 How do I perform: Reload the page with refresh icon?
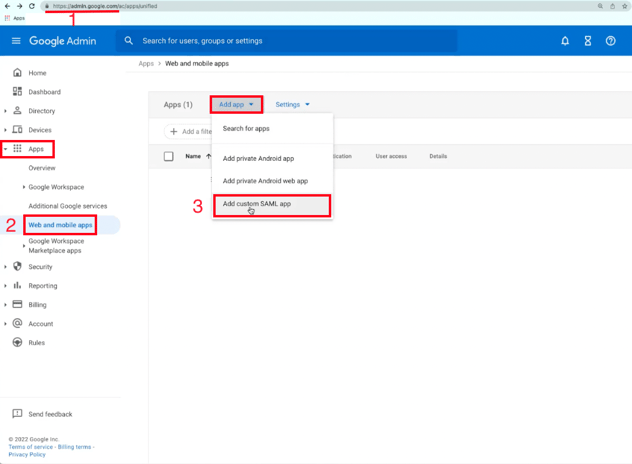click(32, 6)
